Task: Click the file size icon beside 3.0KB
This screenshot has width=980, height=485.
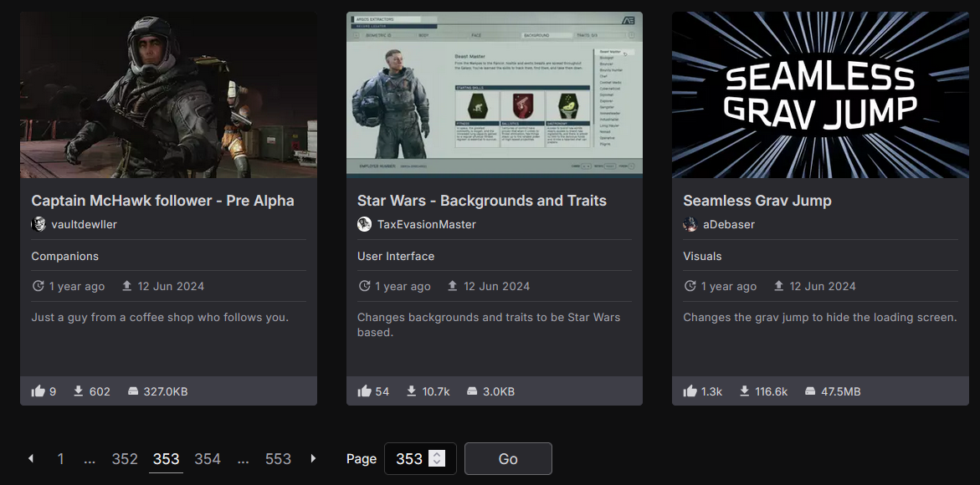Action: (x=472, y=391)
